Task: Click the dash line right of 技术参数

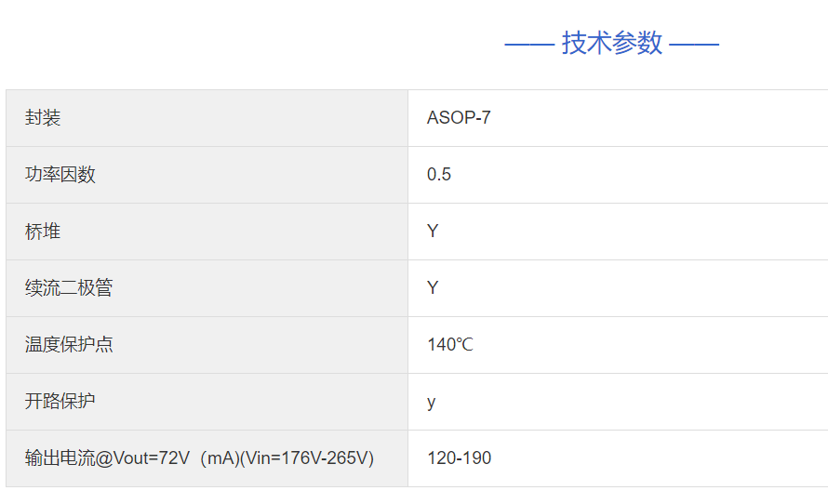Action: 694,44
